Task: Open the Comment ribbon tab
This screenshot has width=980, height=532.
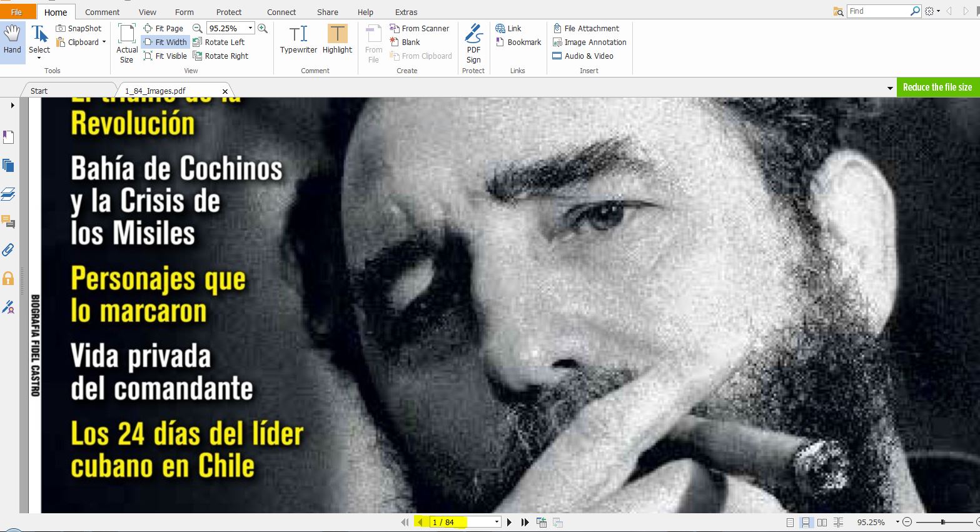Action: click(x=102, y=12)
